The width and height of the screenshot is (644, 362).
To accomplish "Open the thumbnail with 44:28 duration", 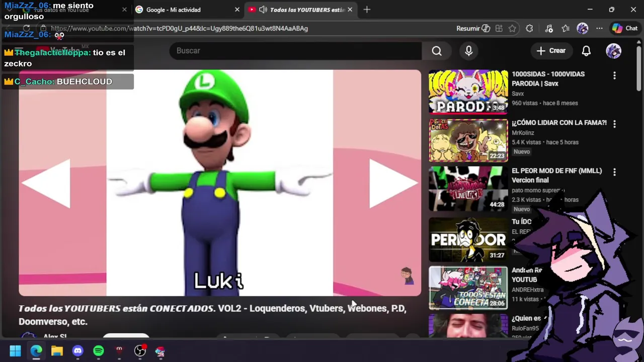I will click(468, 189).
